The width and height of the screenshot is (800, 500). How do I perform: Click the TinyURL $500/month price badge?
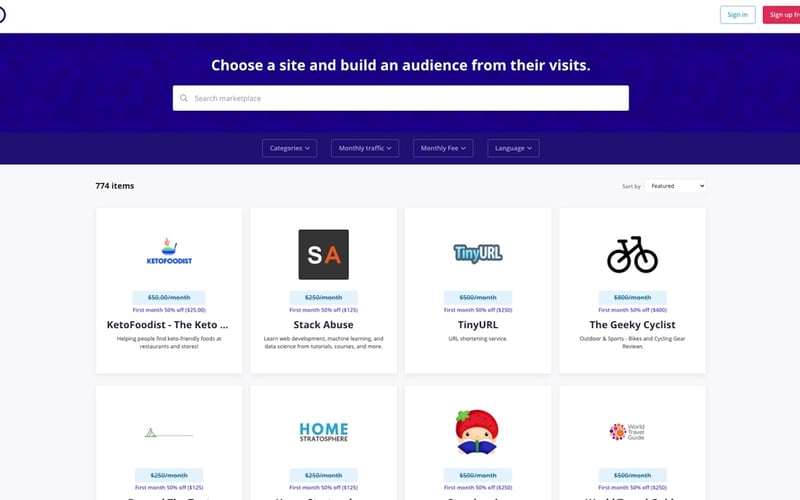pyautogui.click(x=478, y=297)
